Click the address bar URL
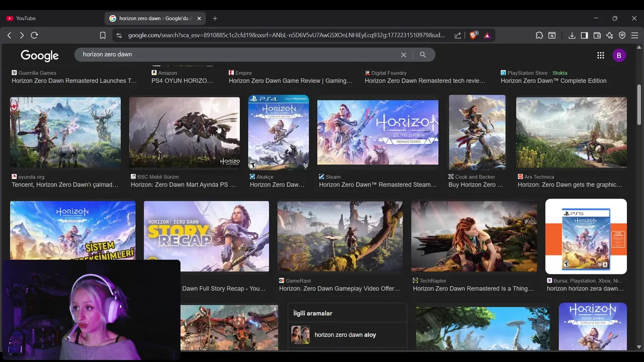This screenshot has height=362, width=644. (x=286, y=35)
